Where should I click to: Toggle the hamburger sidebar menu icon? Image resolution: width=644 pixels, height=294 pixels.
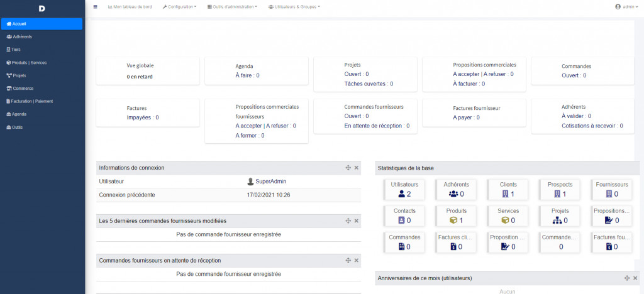[96, 7]
